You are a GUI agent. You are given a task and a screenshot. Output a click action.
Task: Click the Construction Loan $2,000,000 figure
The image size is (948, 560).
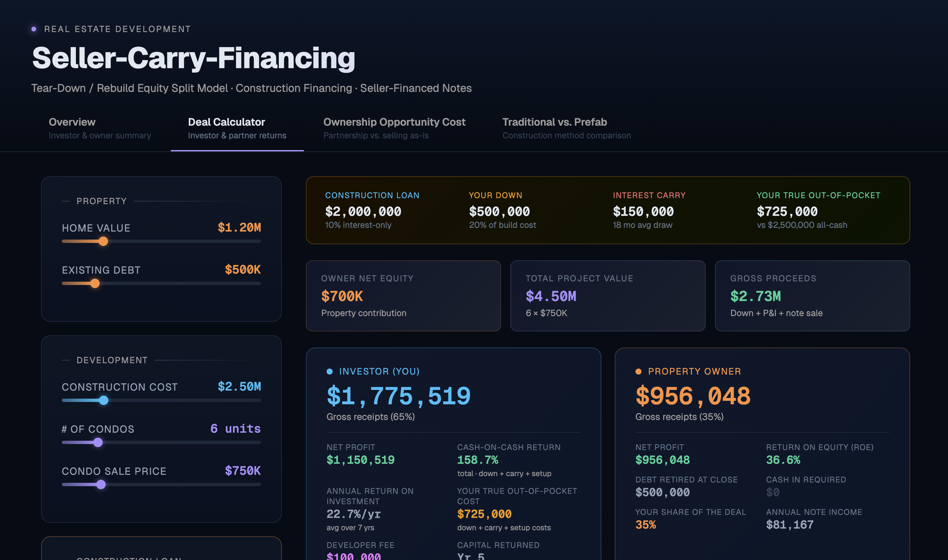click(363, 212)
